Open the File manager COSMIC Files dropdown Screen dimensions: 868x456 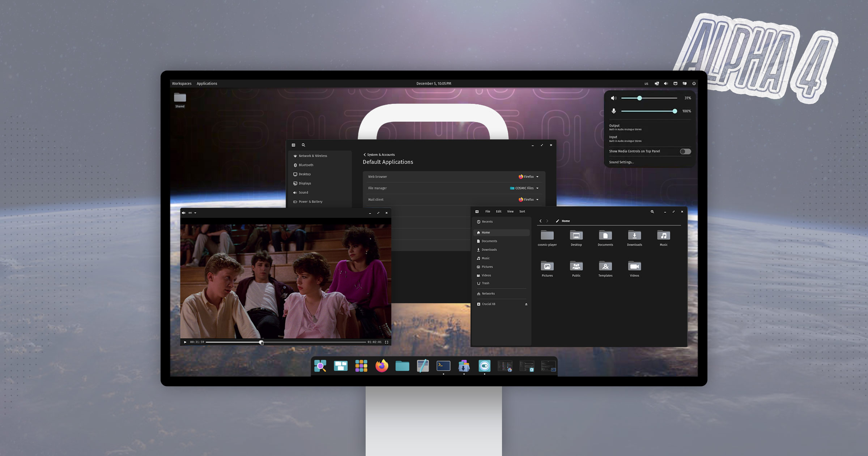524,188
